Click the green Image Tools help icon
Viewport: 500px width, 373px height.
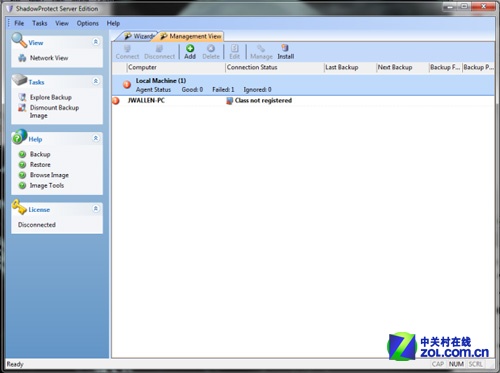(x=22, y=185)
